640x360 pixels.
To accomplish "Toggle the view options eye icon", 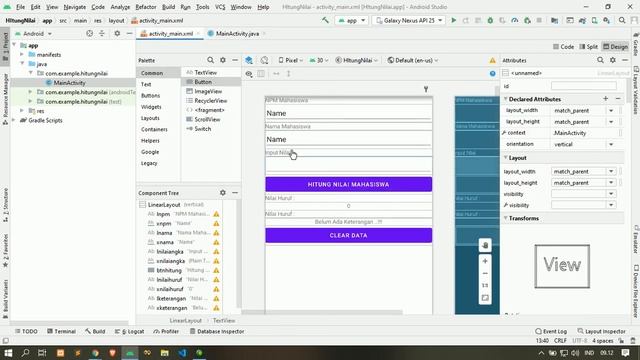I will (249, 74).
